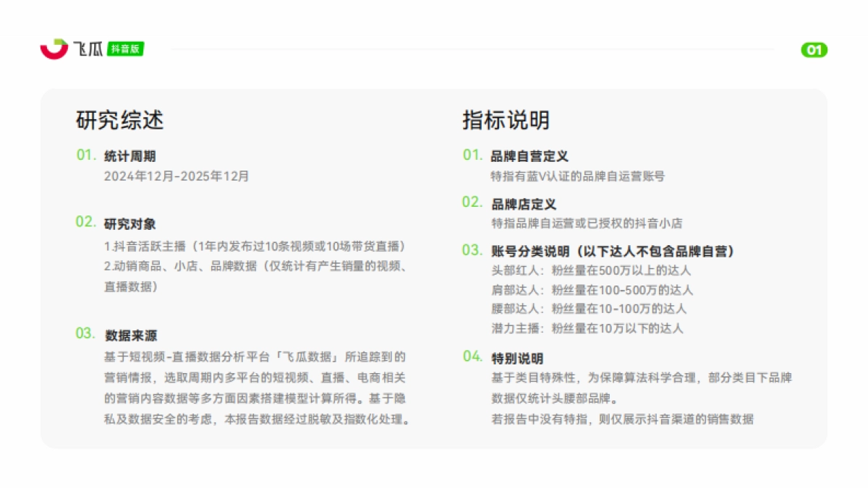The width and height of the screenshot is (868, 488).
Task: Click the 03 marker beside 账号分类说明
Action: point(474,252)
